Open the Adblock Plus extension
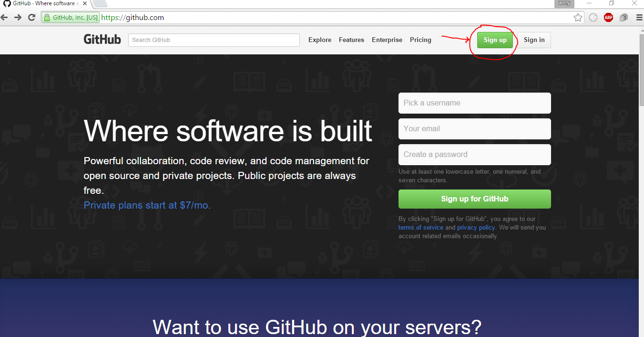The height and width of the screenshot is (337, 644). point(608,17)
